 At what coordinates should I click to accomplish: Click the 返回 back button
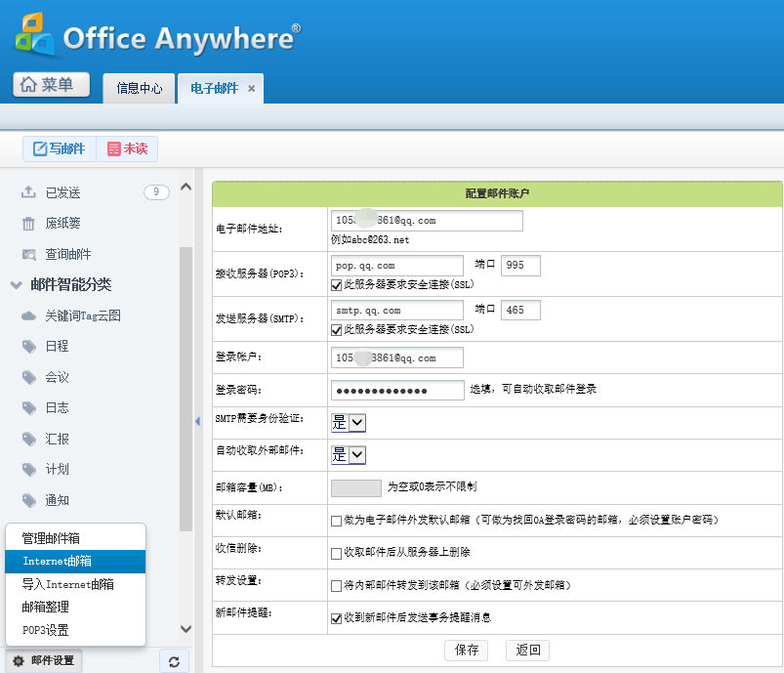coord(528,650)
